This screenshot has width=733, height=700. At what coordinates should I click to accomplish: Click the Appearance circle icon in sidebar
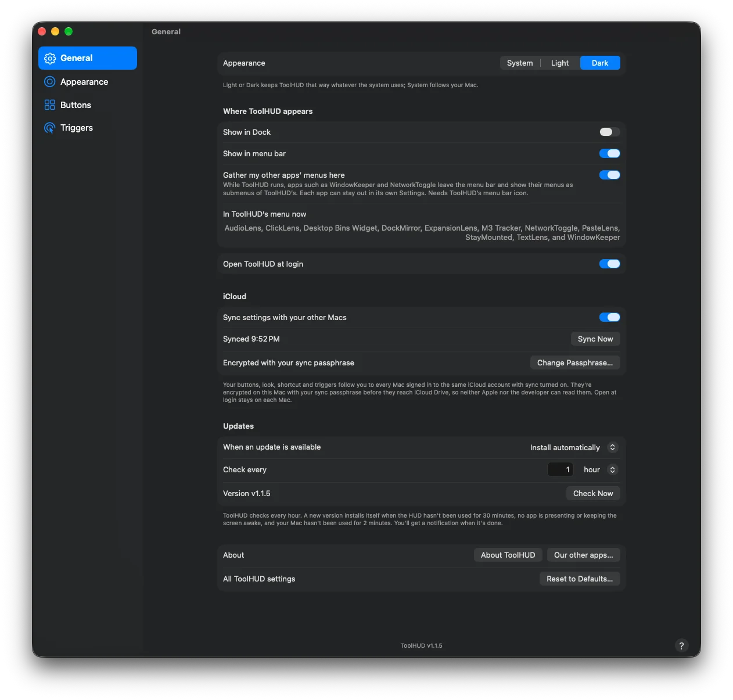(50, 82)
